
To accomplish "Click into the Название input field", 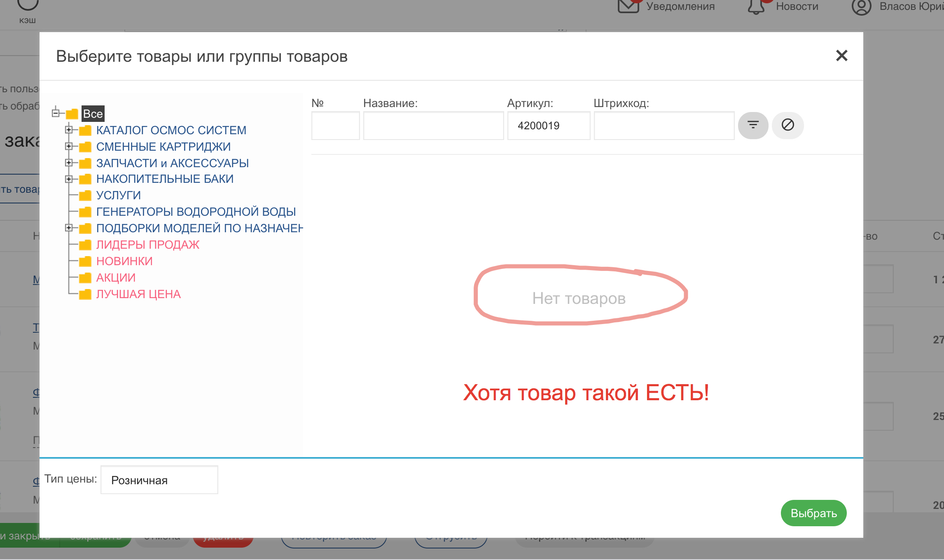I will [433, 126].
